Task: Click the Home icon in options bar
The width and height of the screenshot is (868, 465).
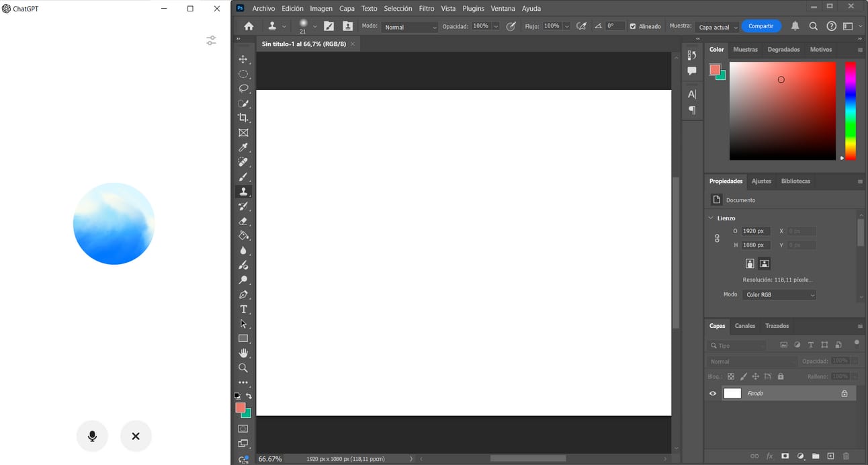Action: [249, 26]
